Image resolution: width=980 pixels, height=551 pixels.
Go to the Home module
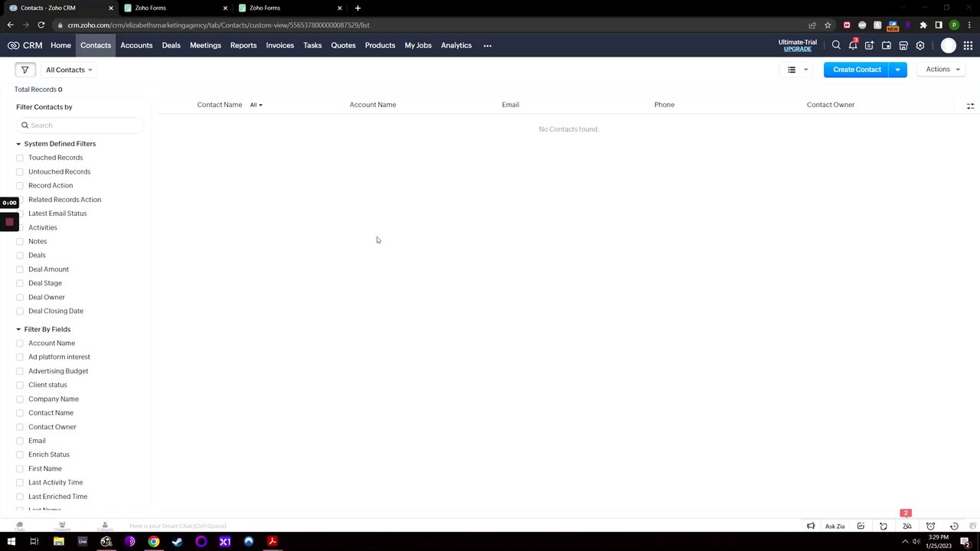click(60, 45)
